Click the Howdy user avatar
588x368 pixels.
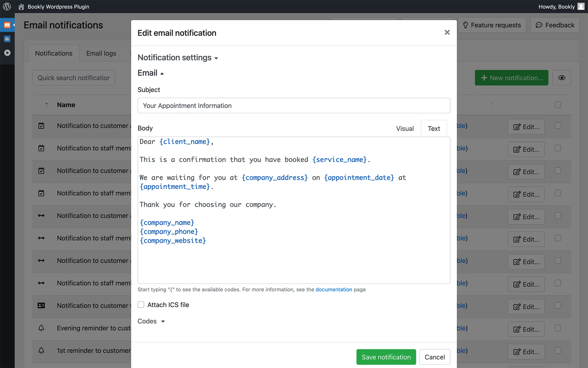point(581,6)
